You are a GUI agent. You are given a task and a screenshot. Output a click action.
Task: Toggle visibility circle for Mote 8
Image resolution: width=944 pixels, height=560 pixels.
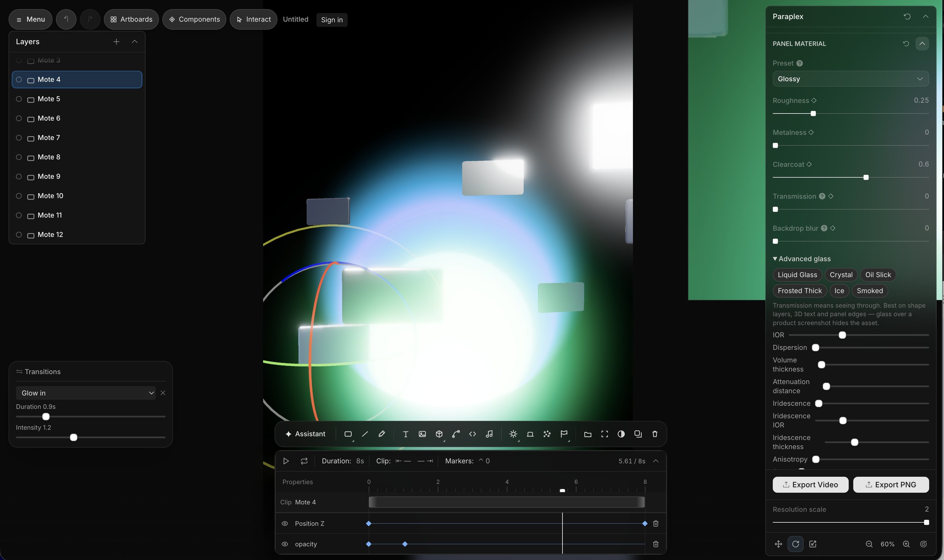coord(18,157)
